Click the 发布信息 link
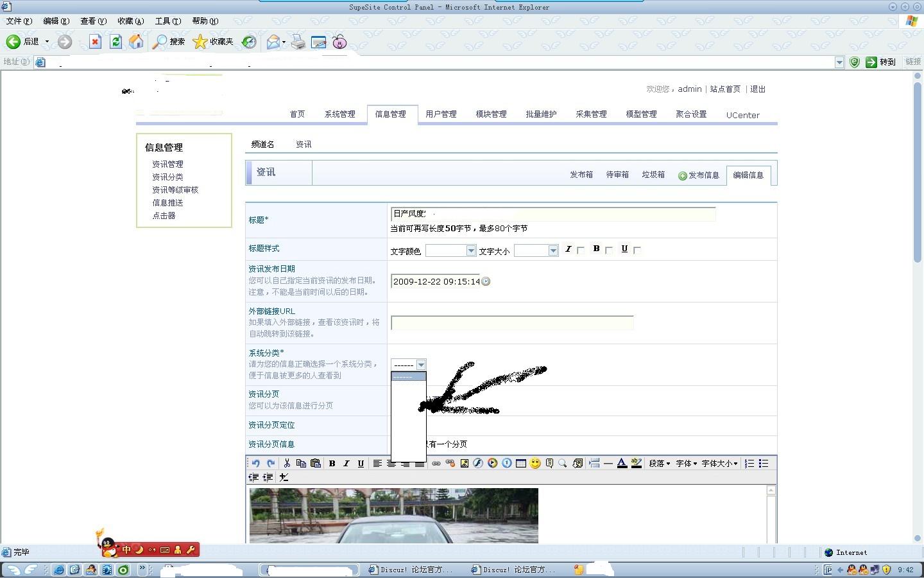The height and width of the screenshot is (578, 924). tap(699, 175)
